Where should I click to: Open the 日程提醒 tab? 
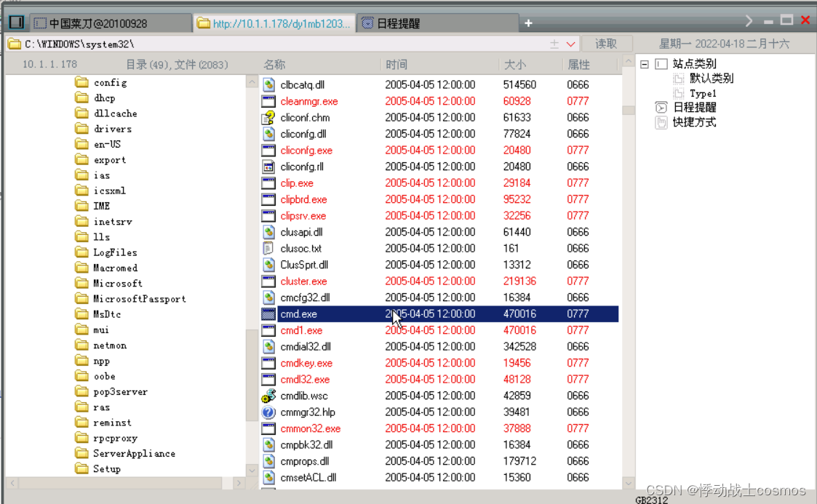pos(438,23)
